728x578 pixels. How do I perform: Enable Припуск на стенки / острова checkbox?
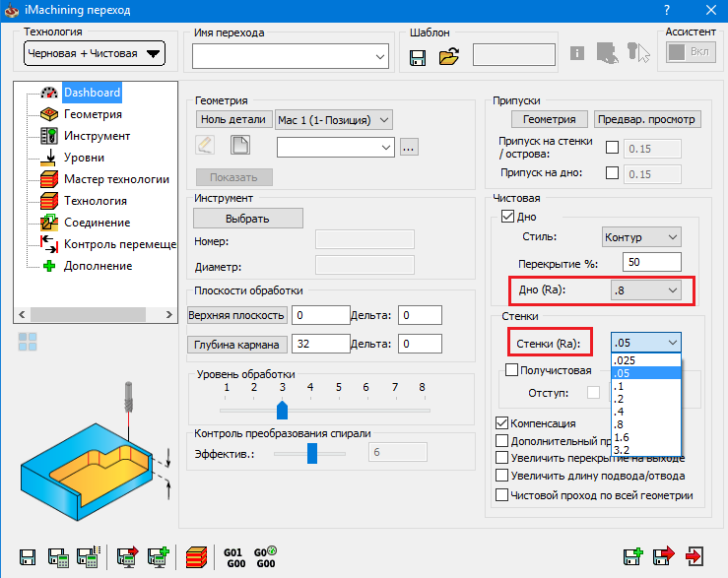[612, 148]
